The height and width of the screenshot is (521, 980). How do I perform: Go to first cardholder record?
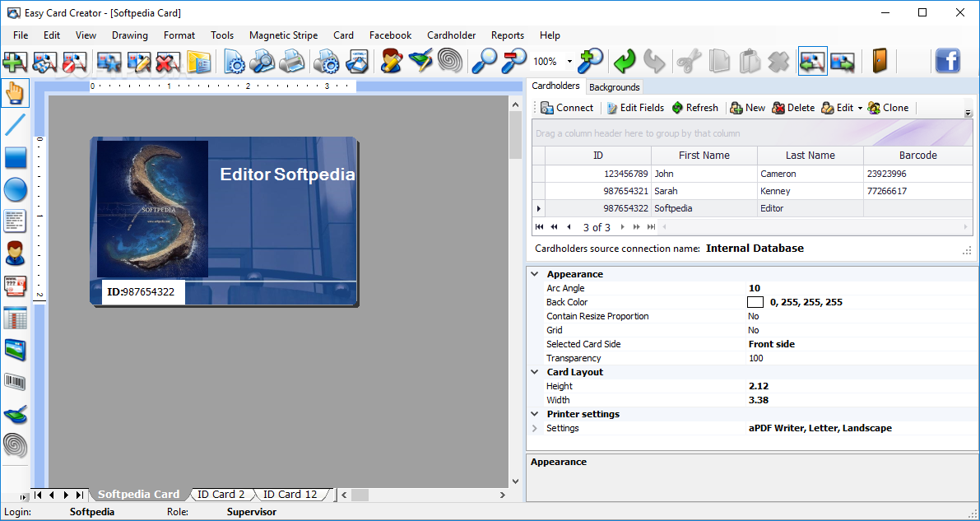click(x=540, y=227)
